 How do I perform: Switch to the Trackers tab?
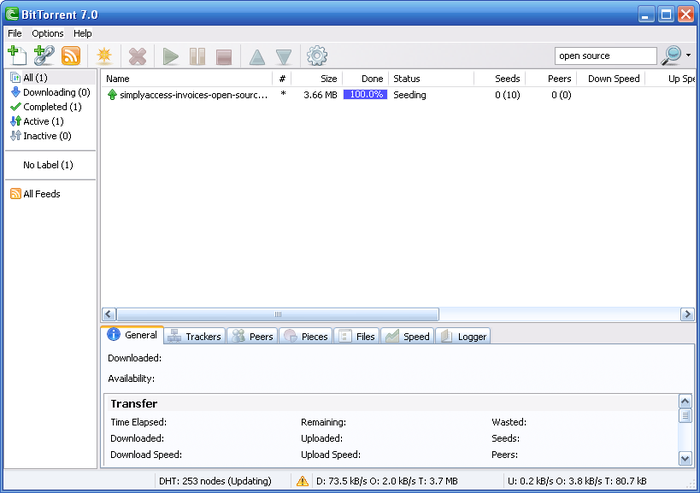tap(195, 336)
